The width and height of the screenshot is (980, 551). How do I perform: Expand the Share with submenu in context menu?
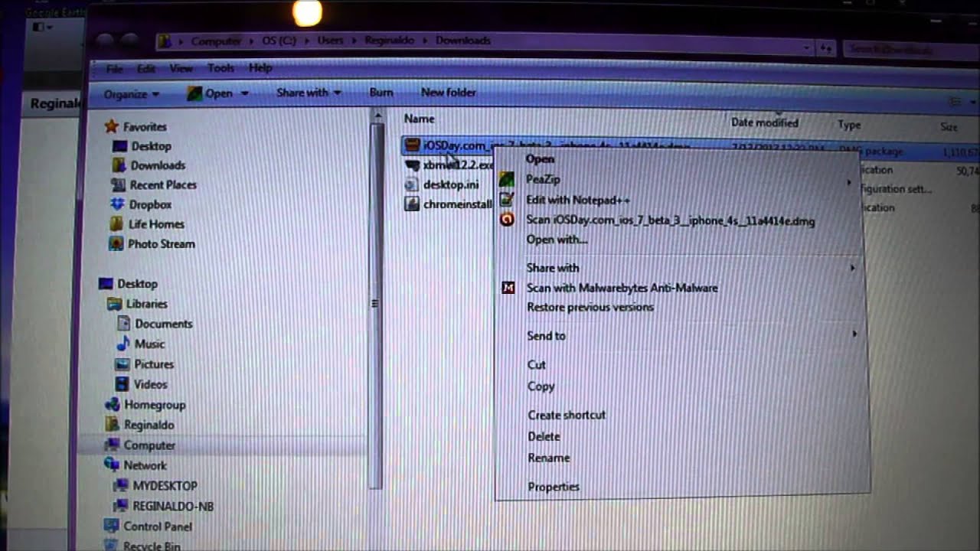click(851, 268)
